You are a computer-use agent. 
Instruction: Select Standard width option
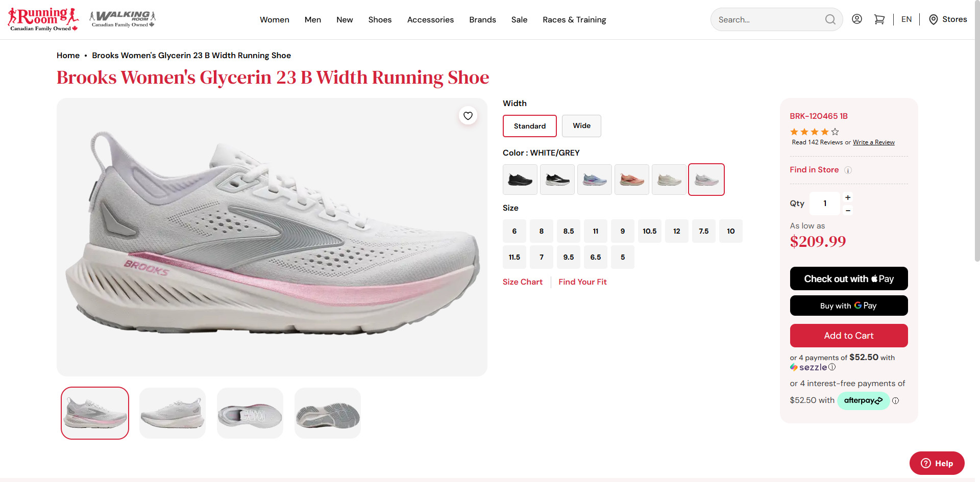pos(530,126)
